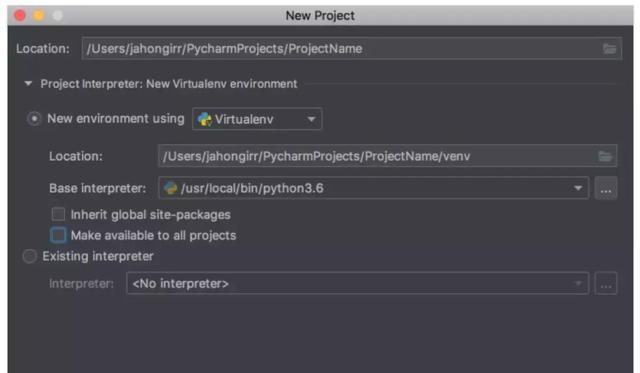Check Make available to all projects
The width and height of the screenshot is (640, 373).
click(58, 235)
